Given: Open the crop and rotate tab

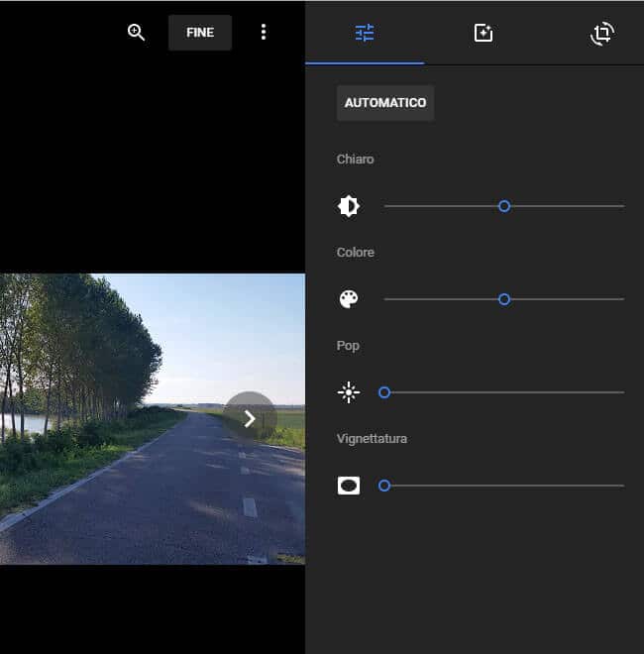Looking at the screenshot, I should 601,33.
